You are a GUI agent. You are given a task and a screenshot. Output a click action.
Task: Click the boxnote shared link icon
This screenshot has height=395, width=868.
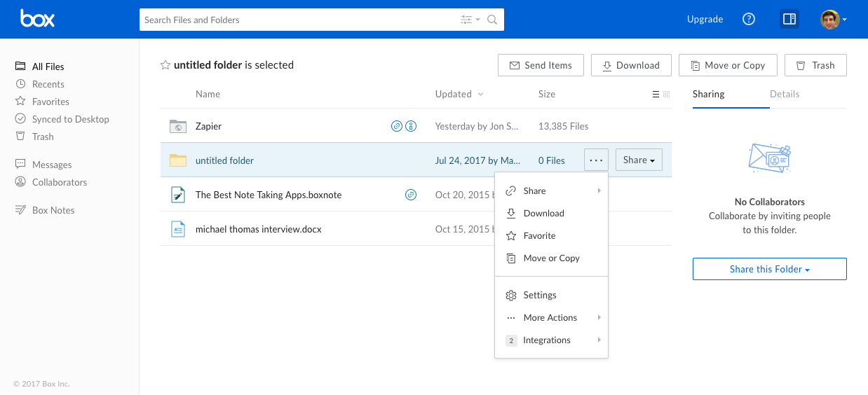(411, 195)
